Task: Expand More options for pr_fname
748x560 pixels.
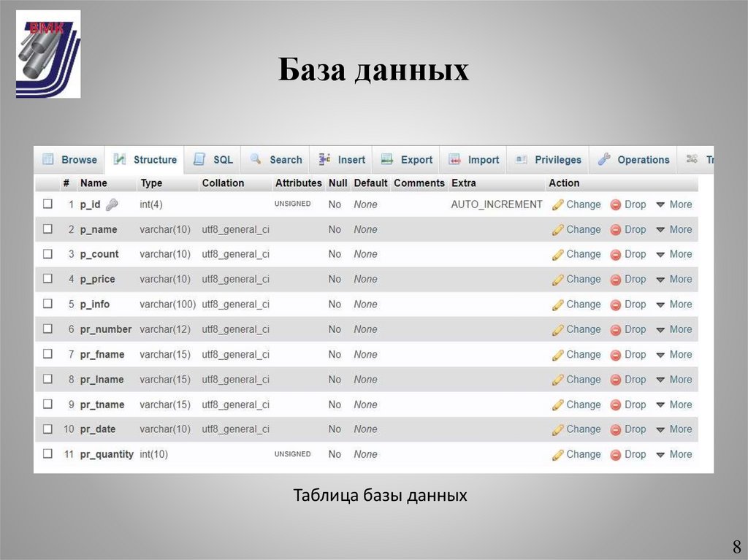Action: (x=679, y=354)
